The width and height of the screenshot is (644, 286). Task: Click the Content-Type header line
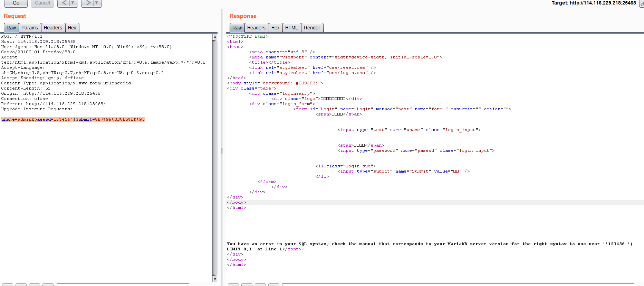[x=66, y=83]
